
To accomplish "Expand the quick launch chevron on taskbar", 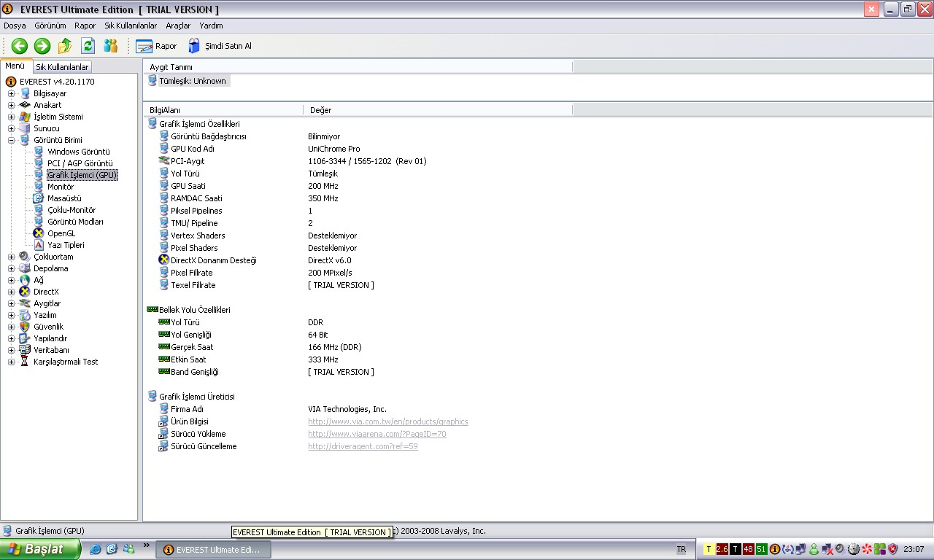I will click(x=146, y=545).
